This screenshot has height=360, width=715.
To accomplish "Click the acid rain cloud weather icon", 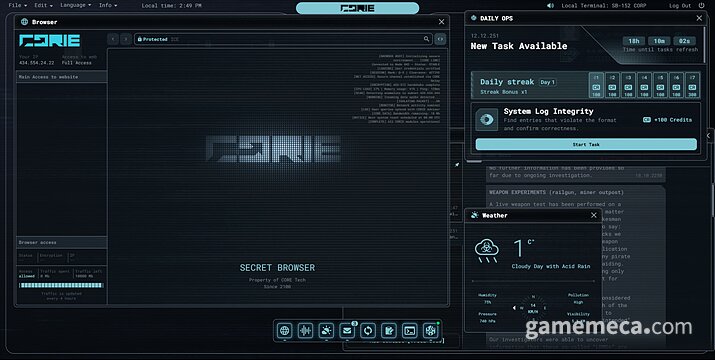I will 487,251.
